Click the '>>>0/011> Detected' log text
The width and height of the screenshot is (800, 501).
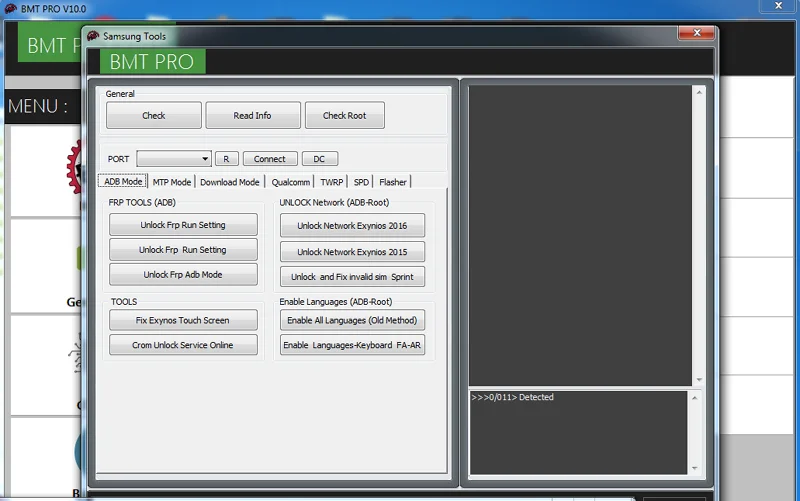point(512,397)
